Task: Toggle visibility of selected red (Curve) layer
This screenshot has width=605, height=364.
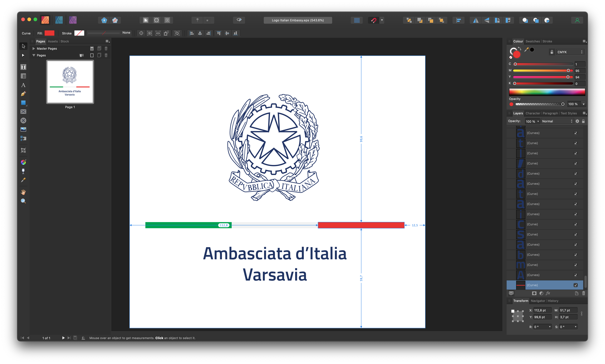Action: coord(575,285)
